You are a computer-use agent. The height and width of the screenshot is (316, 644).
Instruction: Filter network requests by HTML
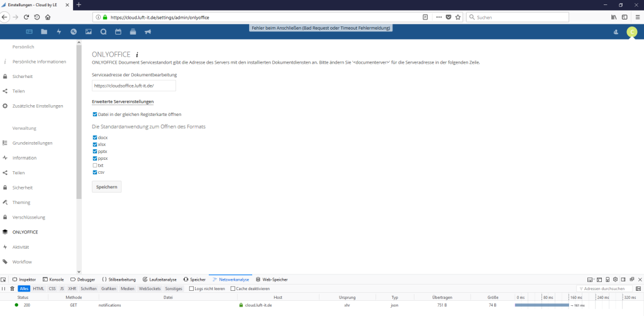point(38,289)
